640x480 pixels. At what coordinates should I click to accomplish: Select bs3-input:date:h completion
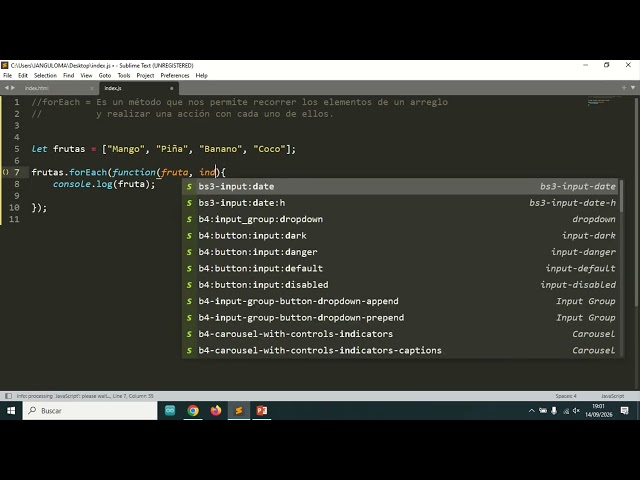click(x=401, y=203)
